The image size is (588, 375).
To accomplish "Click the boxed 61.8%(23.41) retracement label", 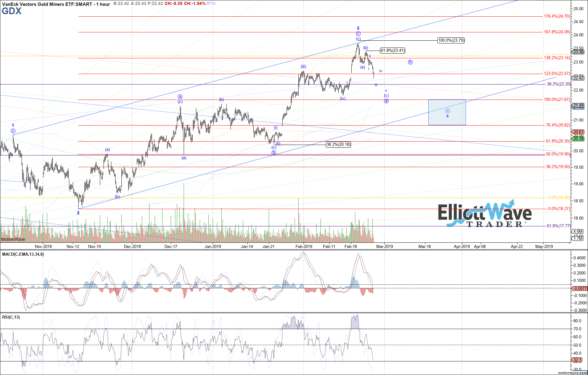I will click(392, 51).
